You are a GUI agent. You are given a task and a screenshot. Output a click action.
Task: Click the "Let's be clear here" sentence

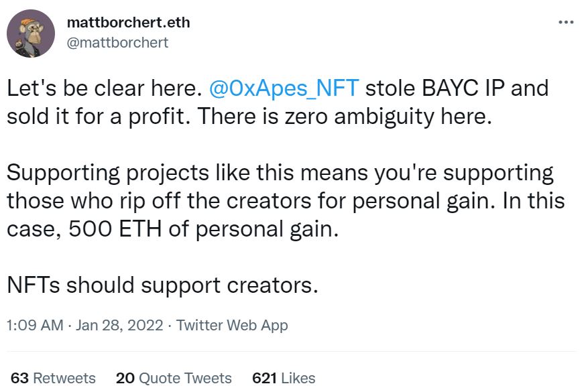tap(105, 88)
